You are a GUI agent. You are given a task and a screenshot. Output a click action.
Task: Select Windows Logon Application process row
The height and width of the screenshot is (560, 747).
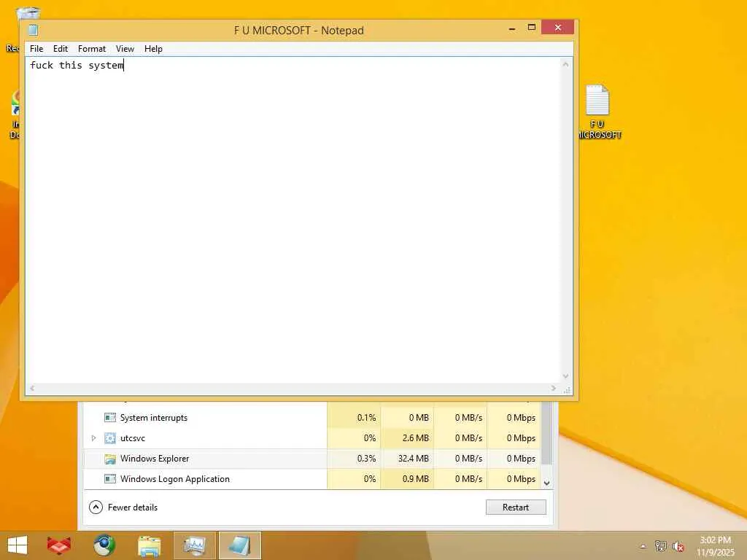tap(311, 479)
